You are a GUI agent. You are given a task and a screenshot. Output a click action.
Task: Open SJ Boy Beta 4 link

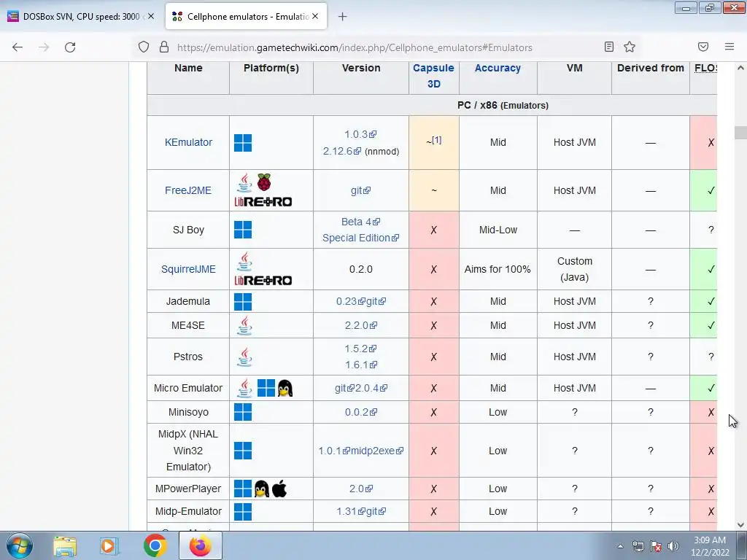point(360,222)
